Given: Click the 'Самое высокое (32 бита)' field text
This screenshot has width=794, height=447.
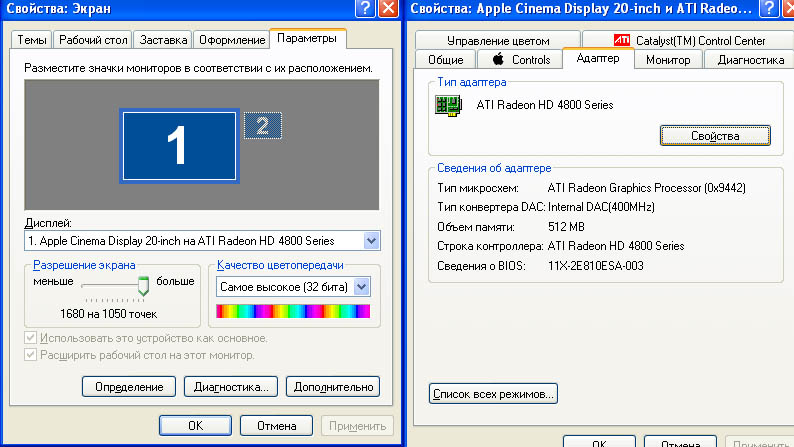Looking at the screenshot, I should [x=284, y=287].
